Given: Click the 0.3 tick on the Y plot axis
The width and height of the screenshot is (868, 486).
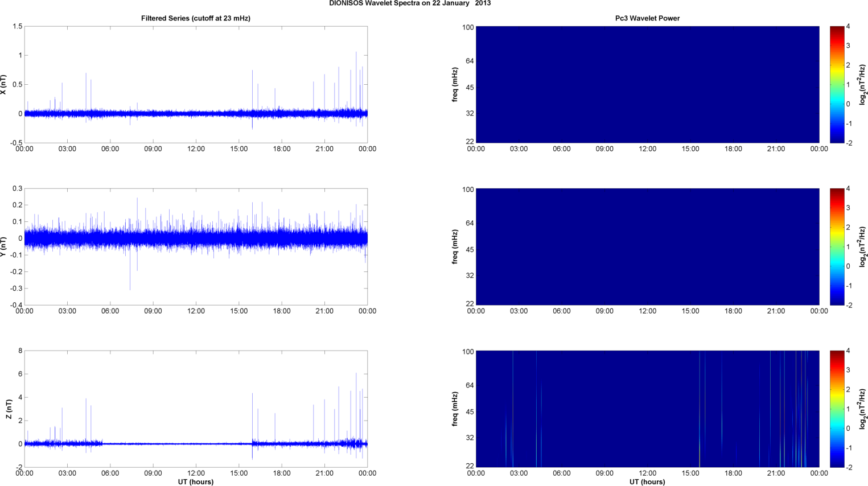Looking at the screenshot, I should (x=17, y=189).
